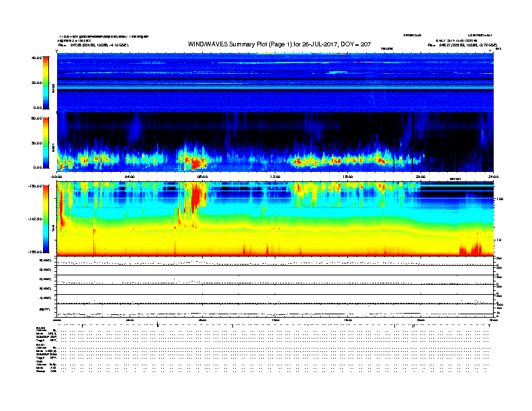The image size is (532, 411).
Task: Click the RAD2 color scale bar
Action: [46, 83]
